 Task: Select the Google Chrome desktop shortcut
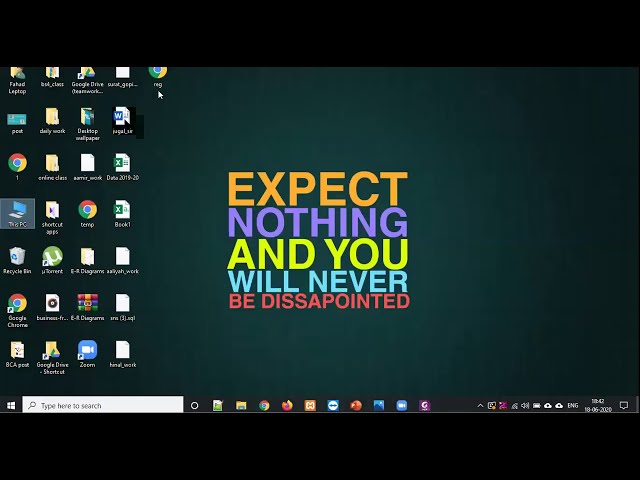point(17,311)
